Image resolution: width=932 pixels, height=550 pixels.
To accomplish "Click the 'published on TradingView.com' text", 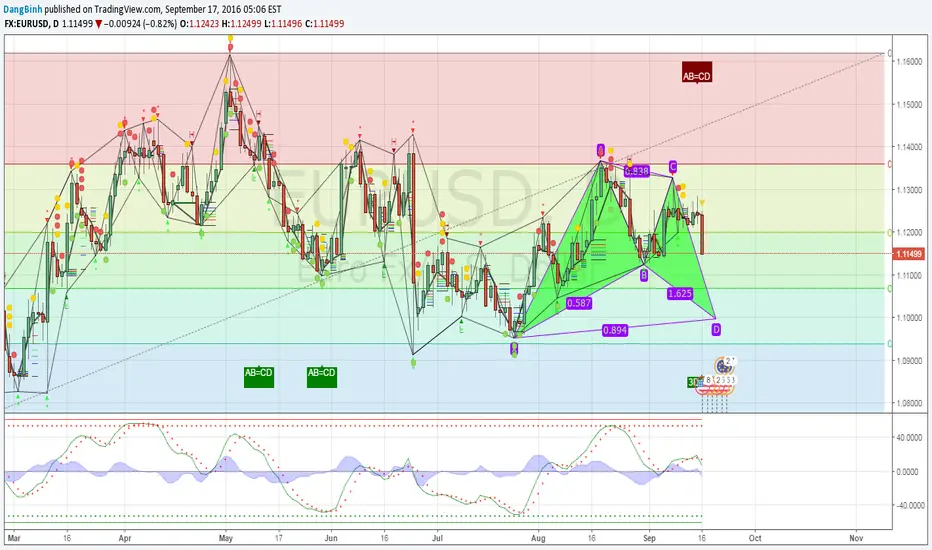I will coord(102,10).
